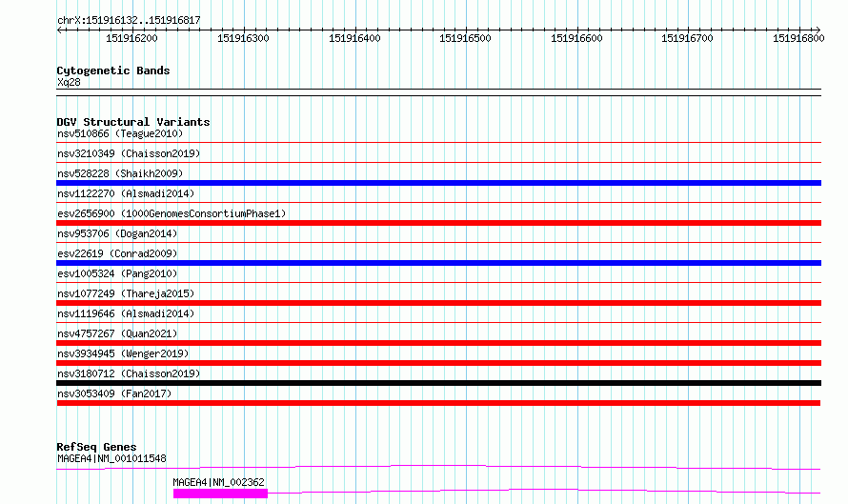Click the red bar for esv2656900
Viewport: 848px width, 504px height.
click(x=438, y=223)
